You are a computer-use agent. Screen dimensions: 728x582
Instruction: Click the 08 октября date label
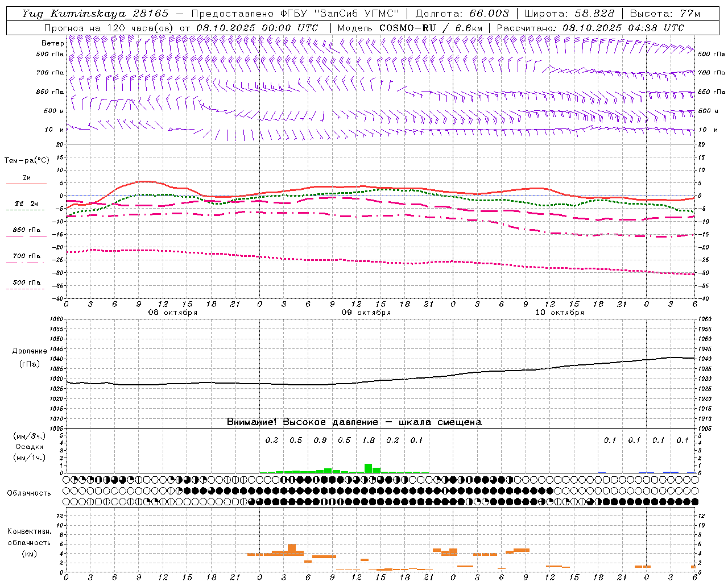173,313
